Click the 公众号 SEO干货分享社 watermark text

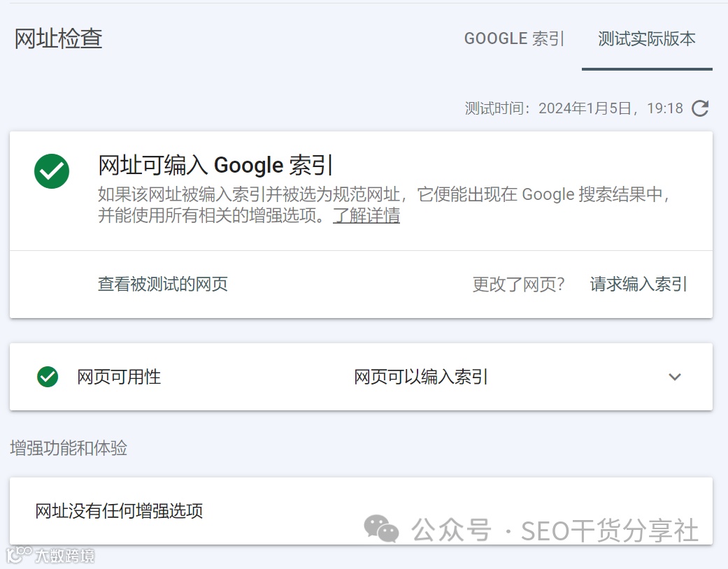point(556,531)
